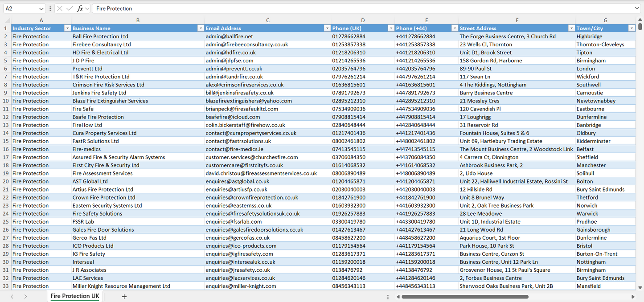The height and width of the screenshot is (302, 644).
Task: Click the vertical scroll up arrow
Action: coord(640,20)
